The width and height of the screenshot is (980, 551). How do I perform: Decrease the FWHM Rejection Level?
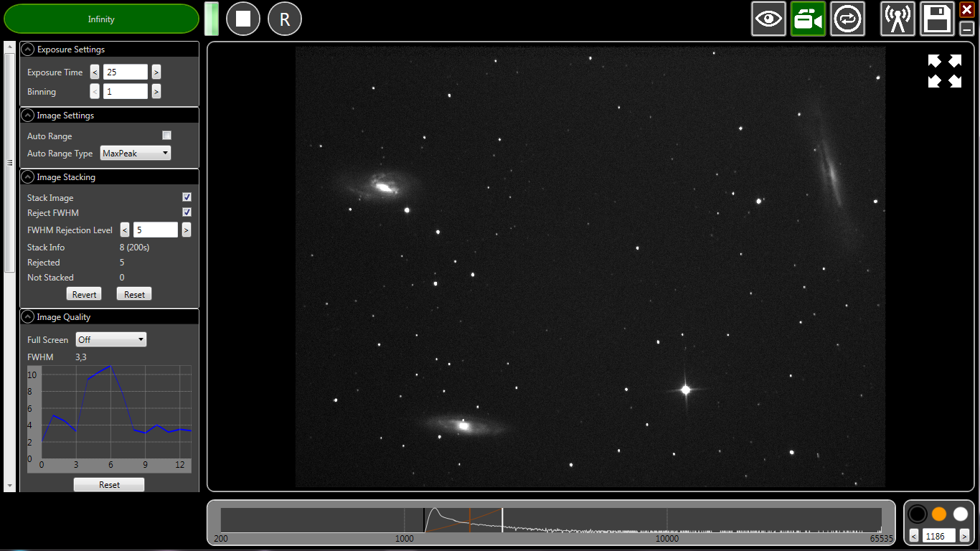click(x=125, y=230)
